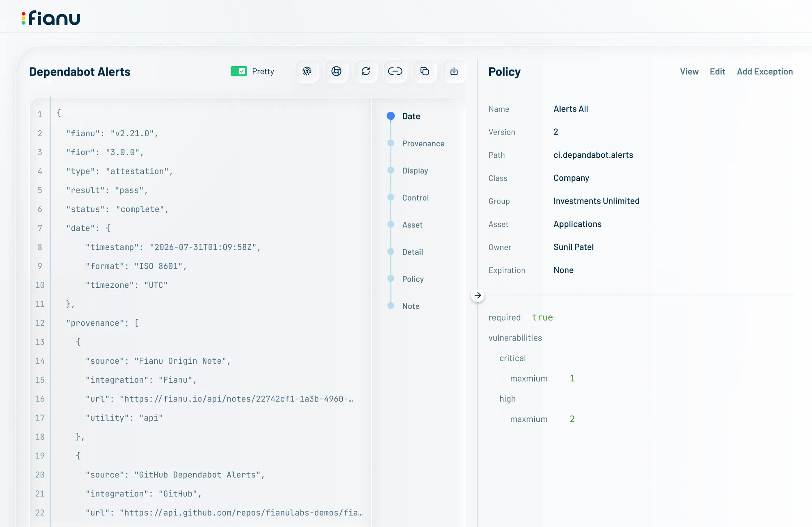Click the "status": "complete" line
Viewport: 812px width, 527px height.
(117, 209)
